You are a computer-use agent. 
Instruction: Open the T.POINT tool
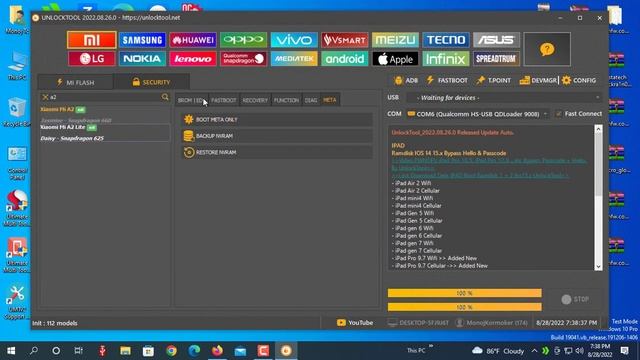(x=493, y=80)
